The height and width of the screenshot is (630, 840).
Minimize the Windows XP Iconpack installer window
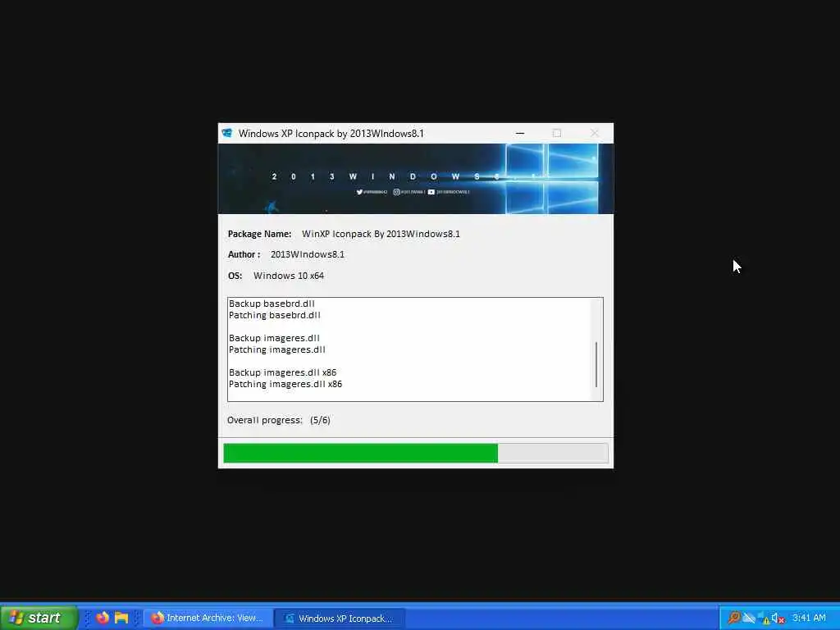coord(519,133)
